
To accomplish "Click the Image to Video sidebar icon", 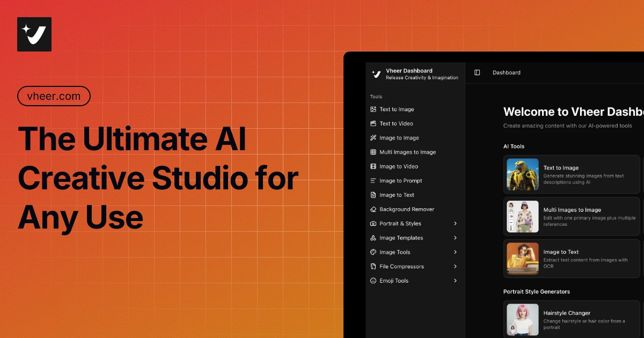I will [x=374, y=166].
